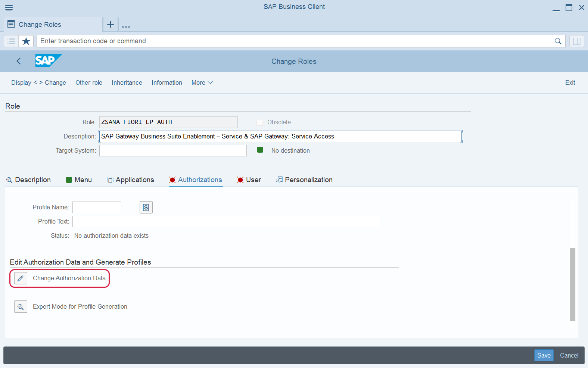Click the Save button
This screenshot has height=368, width=588.
(544, 355)
